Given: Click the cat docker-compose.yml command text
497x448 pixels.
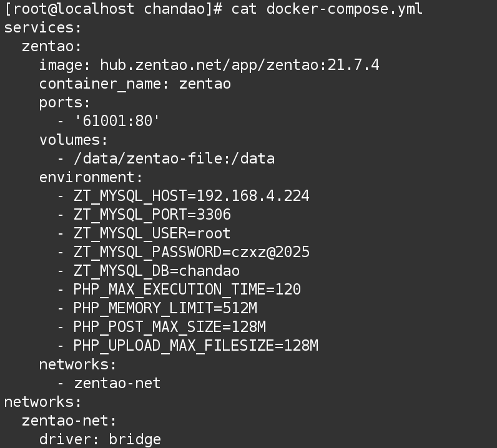Looking at the screenshot, I should [327, 9].
